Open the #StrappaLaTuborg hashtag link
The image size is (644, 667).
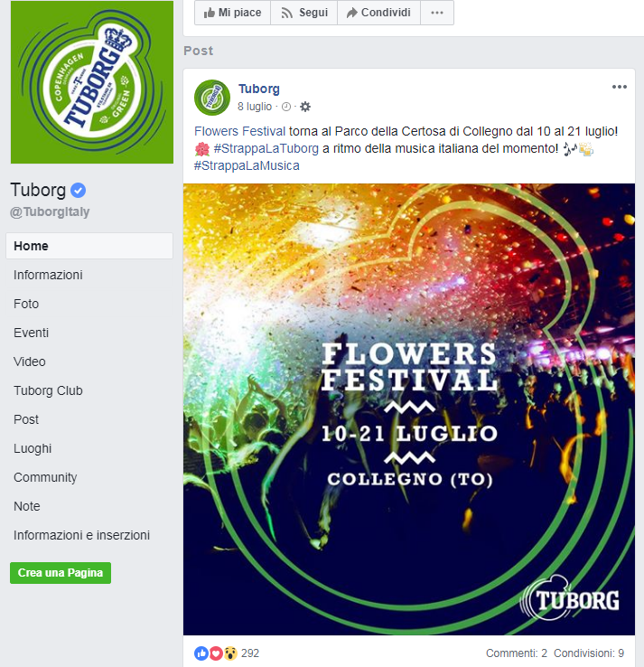tap(266, 148)
